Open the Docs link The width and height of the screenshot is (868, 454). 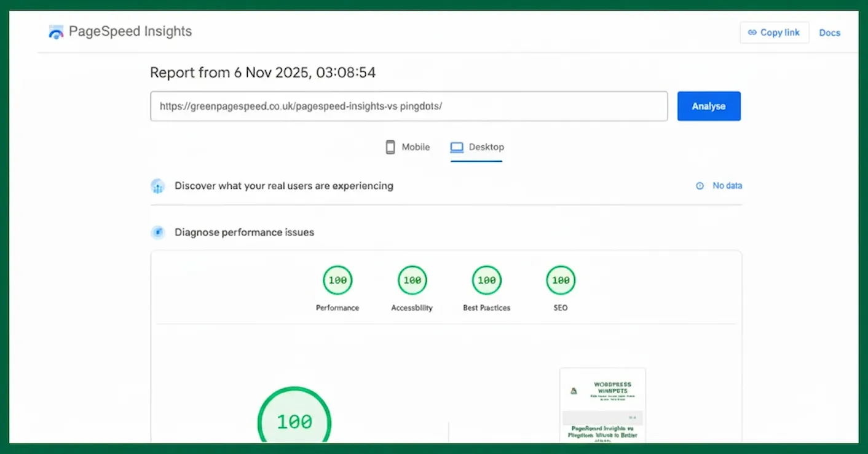pyautogui.click(x=829, y=33)
